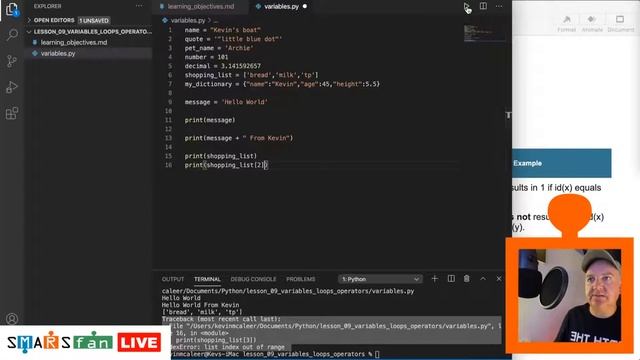The height and width of the screenshot is (360, 640).
Task: Open learning_objectives.md in the file tree
Action: point(73,42)
